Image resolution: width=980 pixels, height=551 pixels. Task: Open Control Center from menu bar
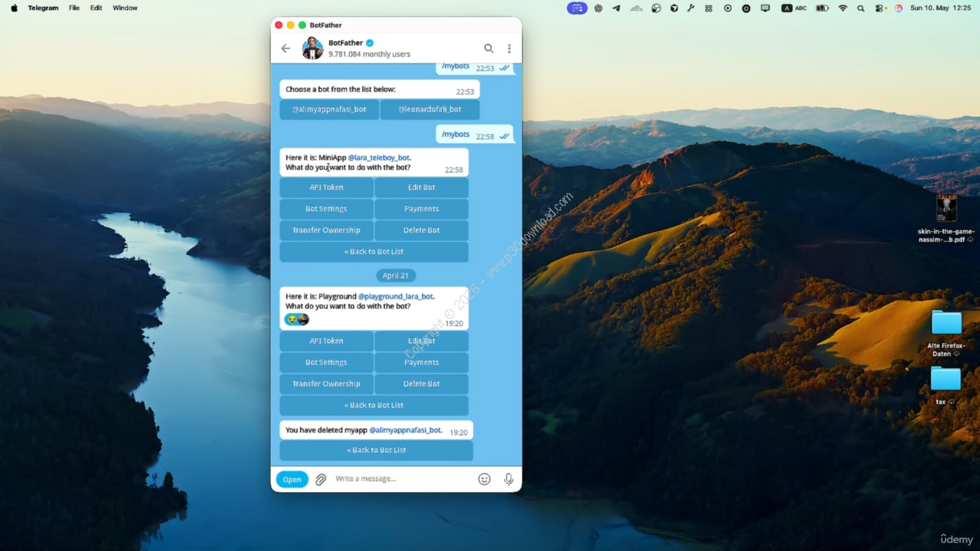pyautogui.click(x=880, y=8)
